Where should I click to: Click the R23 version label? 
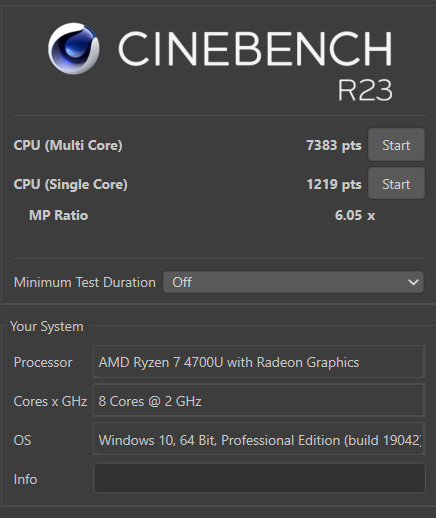pos(365,90)
